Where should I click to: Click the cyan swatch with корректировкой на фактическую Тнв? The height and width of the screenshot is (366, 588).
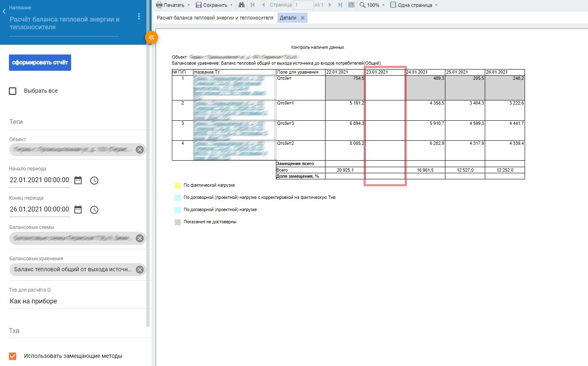(x=178, y=198)
